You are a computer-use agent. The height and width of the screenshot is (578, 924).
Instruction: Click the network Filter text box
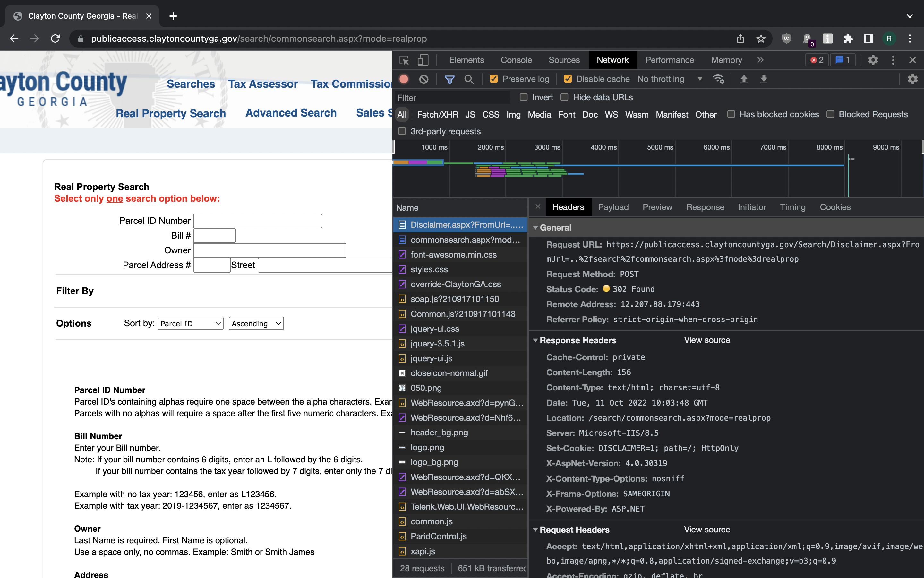point(452,98)
